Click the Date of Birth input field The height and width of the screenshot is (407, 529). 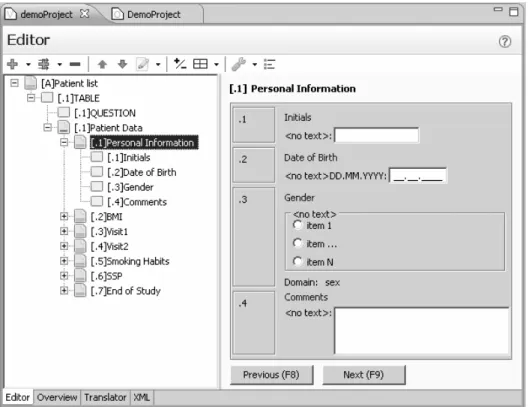click(x=418, y=175)
